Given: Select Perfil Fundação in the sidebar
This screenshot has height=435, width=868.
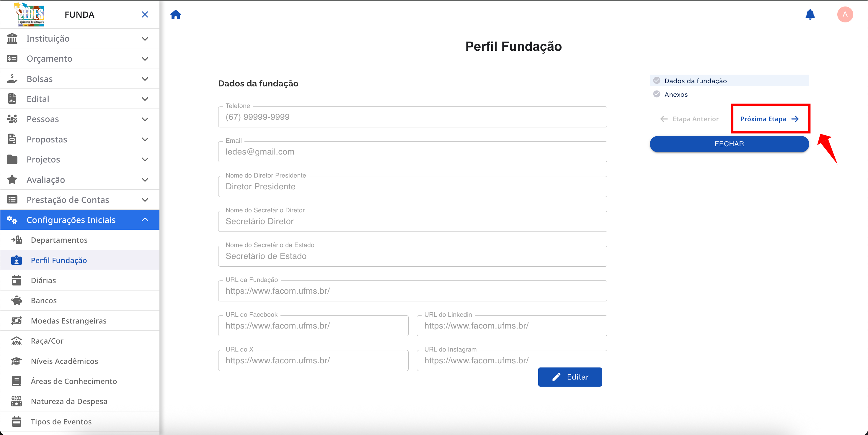Looking at the screenshot, I should pos(60,260).
